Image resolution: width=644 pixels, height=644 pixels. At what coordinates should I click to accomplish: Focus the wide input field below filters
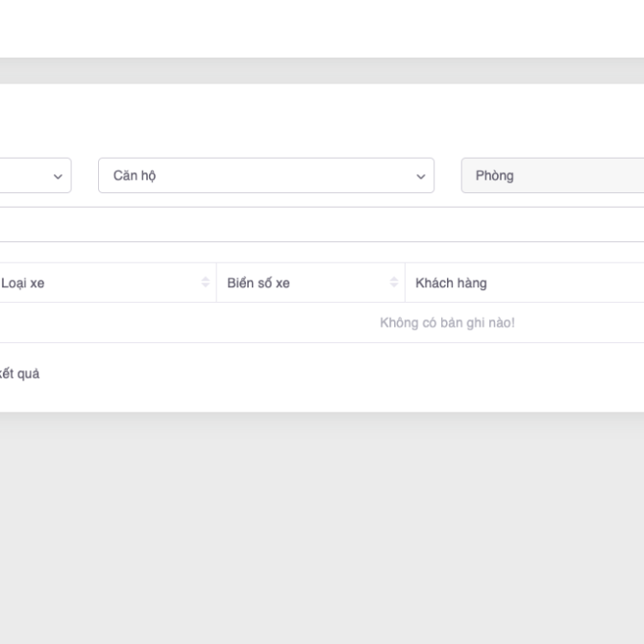click(x=322, y=225)
